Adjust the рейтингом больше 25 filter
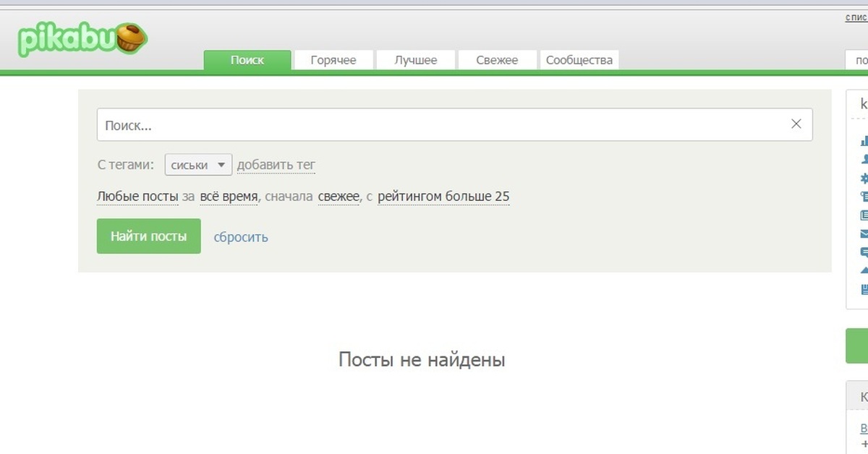This screenshot has height=454, width=868. point(443,197)
